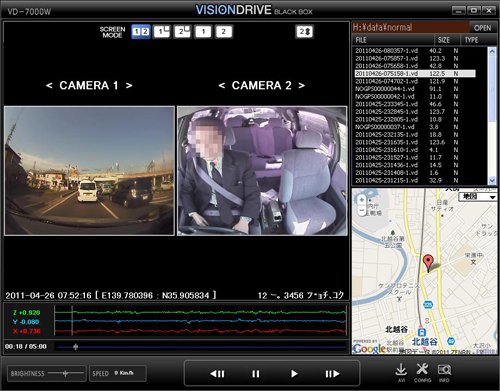The width and height of the screenshot is (500, 391).
Task: Select camera 2 with inset screen mode
Action: [x=182, y=32]
